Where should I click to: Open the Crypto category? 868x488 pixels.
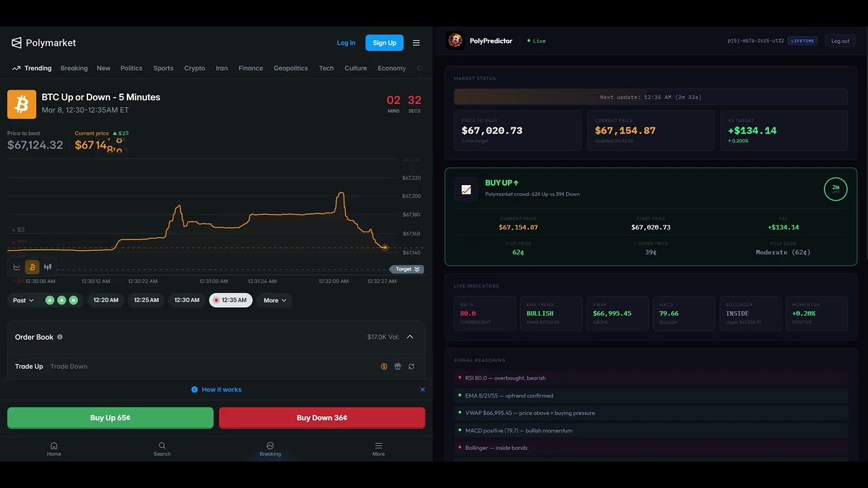(x=195, y=68)
